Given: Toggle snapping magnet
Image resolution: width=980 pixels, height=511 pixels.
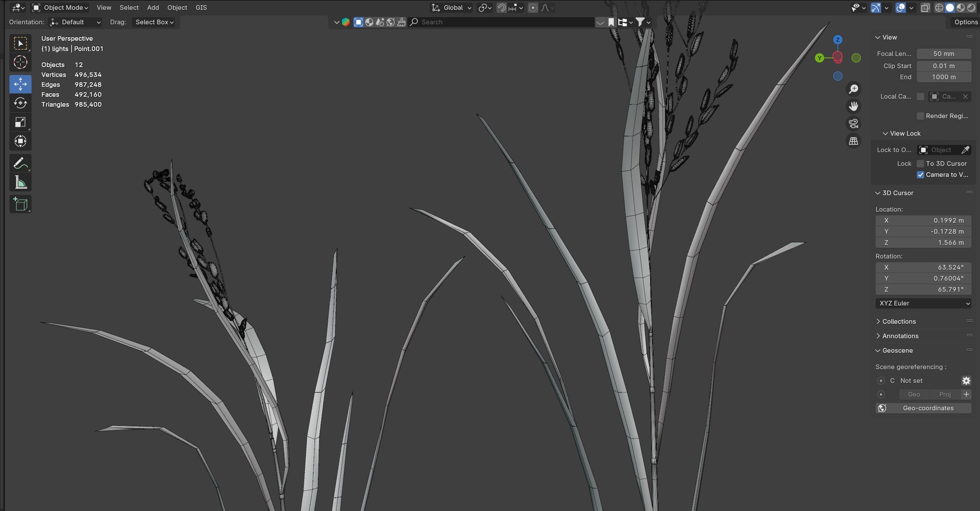Looking at the screenshot, I should (x=502, y=8).
